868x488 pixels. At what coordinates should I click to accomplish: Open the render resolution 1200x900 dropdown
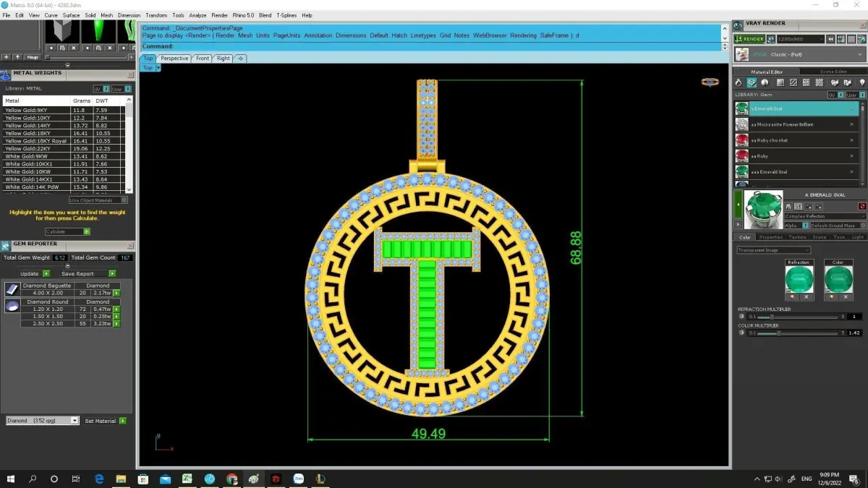pyautogui.click(x=800, y=39)
